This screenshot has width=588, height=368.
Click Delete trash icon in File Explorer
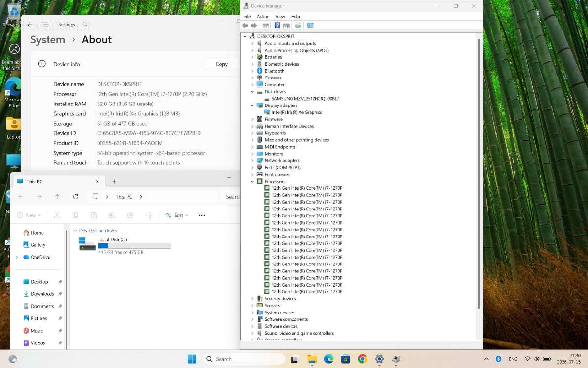[x=149, y=215]
